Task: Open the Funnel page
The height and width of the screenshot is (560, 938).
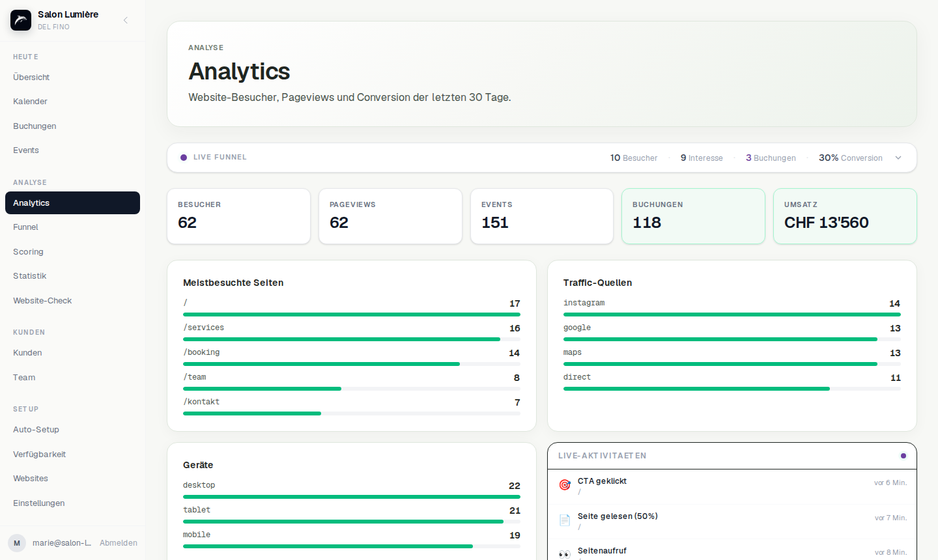Action: [x=72, y=227]
